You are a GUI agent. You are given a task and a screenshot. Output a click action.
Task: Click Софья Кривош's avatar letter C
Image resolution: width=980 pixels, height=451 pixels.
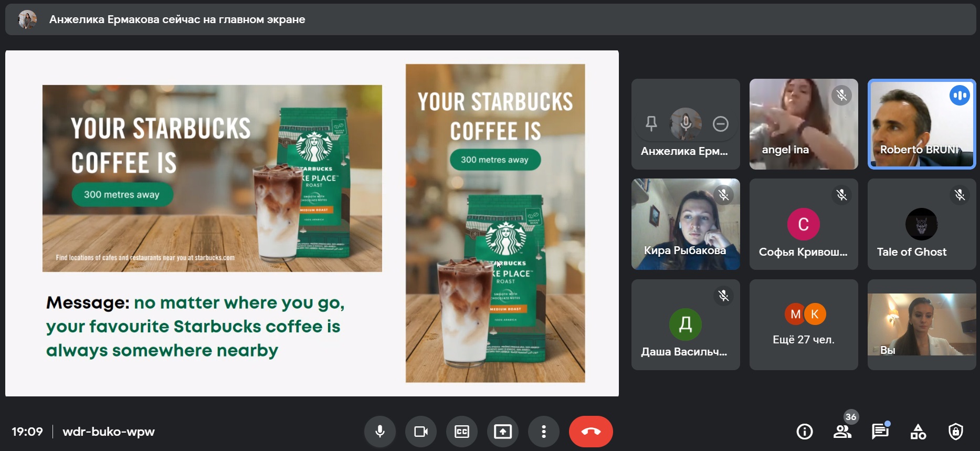coord(804,224)
